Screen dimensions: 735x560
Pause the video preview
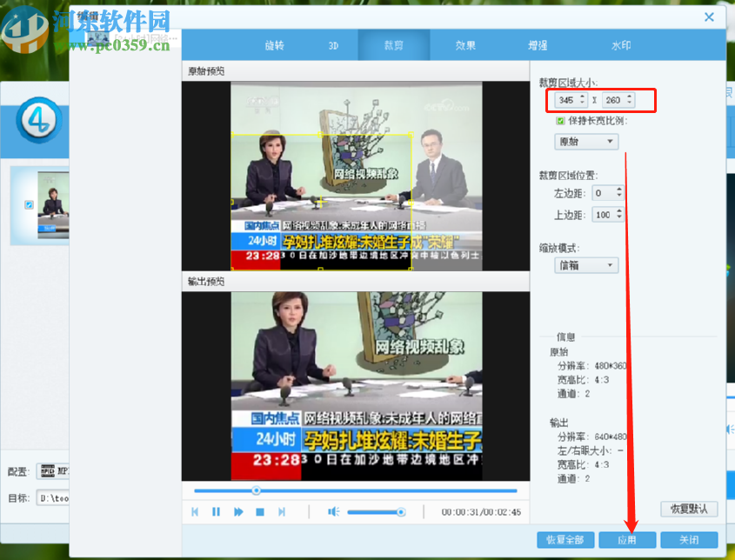(216, 511)
